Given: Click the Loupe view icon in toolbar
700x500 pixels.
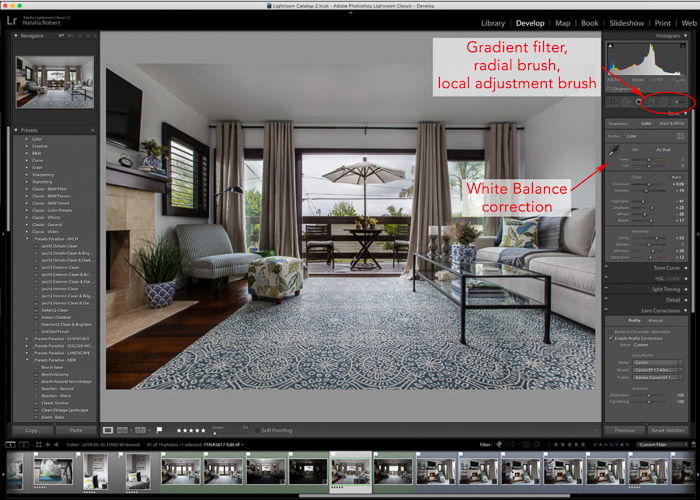Looking at the screenshot, I should [x=109, y=431].
